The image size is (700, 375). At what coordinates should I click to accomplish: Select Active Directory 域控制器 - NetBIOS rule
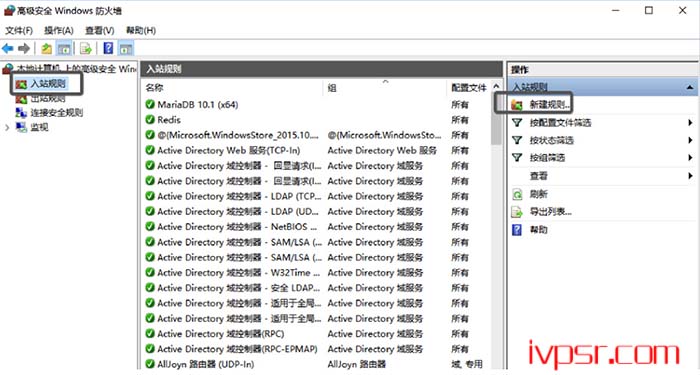237,227
